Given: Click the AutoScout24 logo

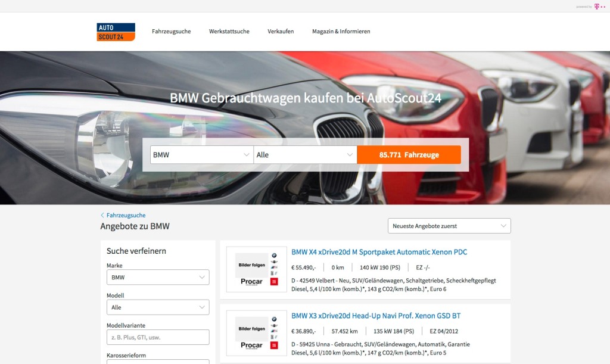Looking at the screenshot, I should (x=116, y=32).
